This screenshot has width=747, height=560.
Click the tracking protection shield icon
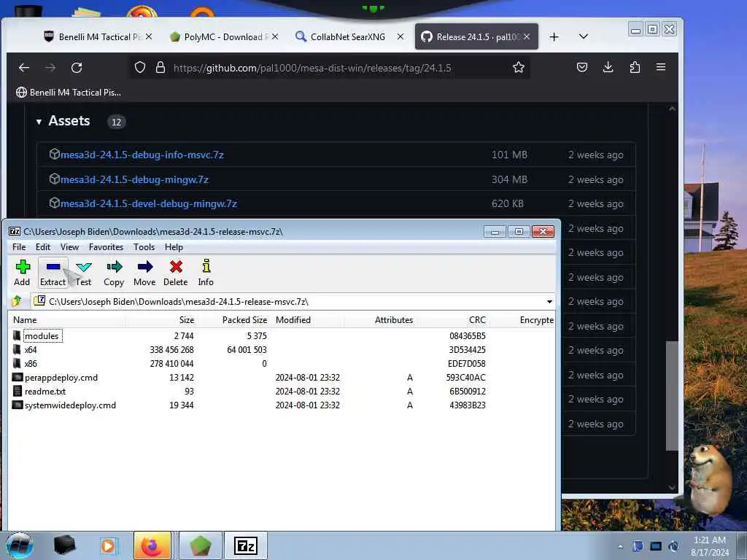coord(139,68)
